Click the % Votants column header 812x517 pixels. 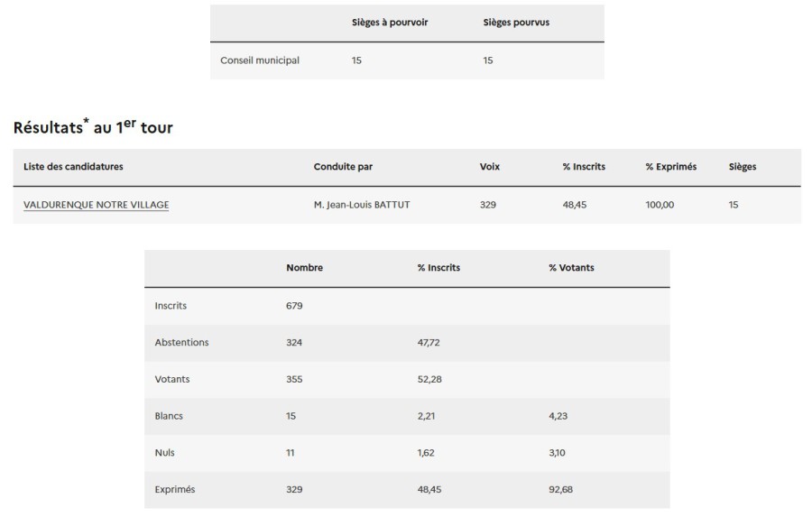pyautogui.click(x=571, y=268)
